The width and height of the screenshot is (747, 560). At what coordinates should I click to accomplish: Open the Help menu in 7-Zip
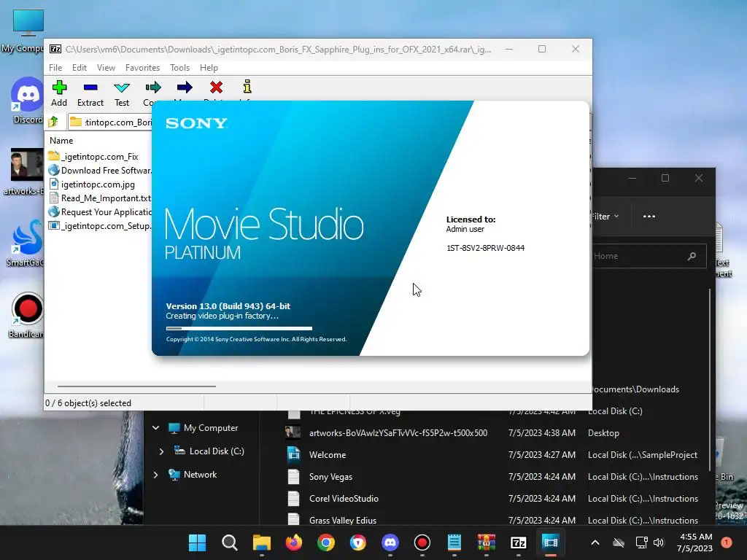coord(209,68)
